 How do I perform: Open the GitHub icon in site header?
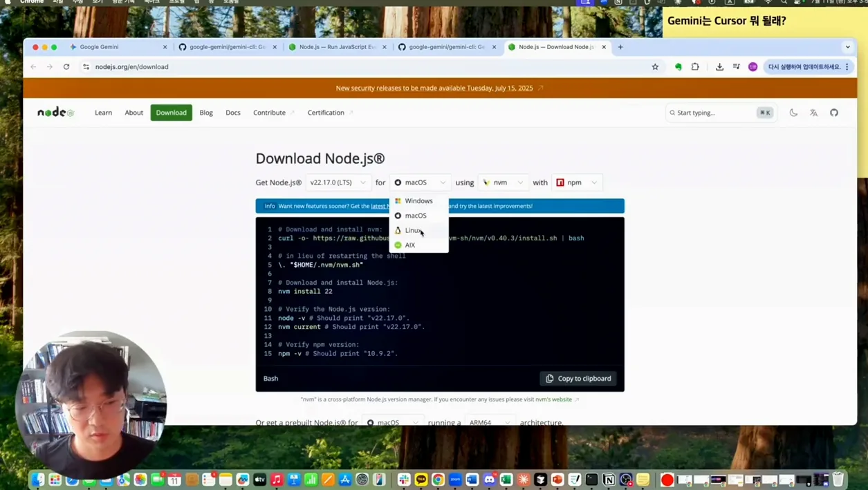[834, 113]
